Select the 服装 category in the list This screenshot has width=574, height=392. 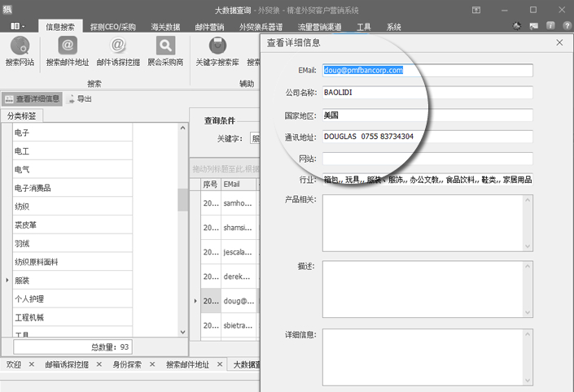[x=22, y=280]
